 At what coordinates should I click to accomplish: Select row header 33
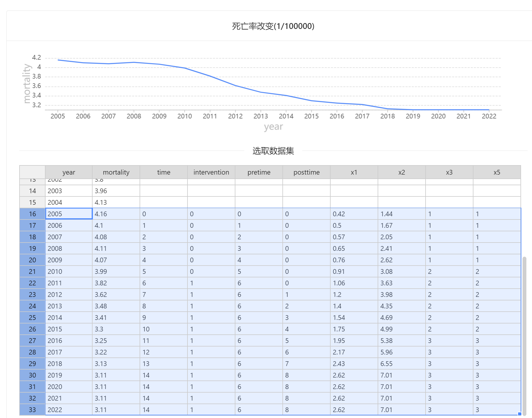32,410
